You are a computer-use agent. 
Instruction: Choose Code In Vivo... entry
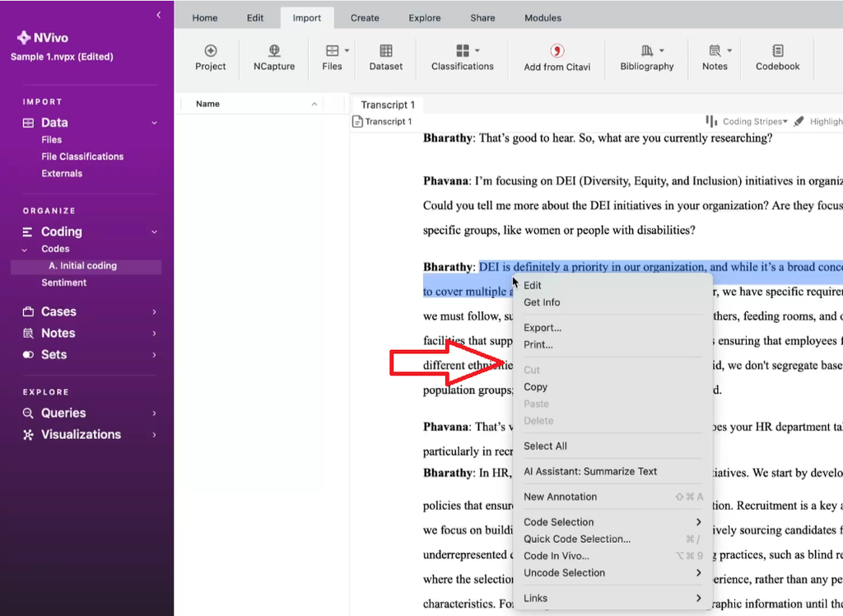612,556
